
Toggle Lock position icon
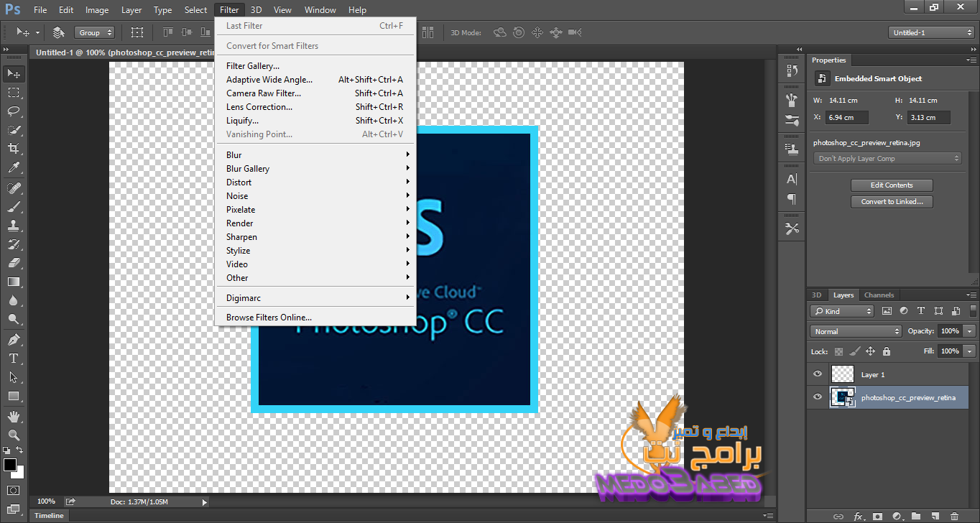[870, 351]
